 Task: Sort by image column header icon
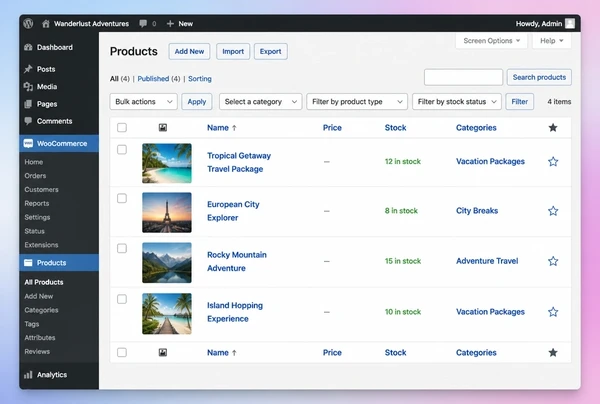point(163,128)
